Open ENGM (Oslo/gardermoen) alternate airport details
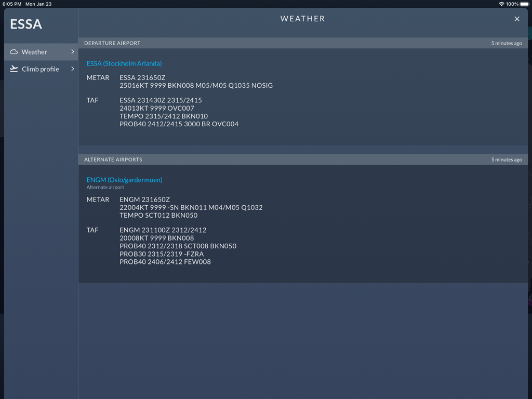This screenshot has width=532, height=399. pos(124,180)
